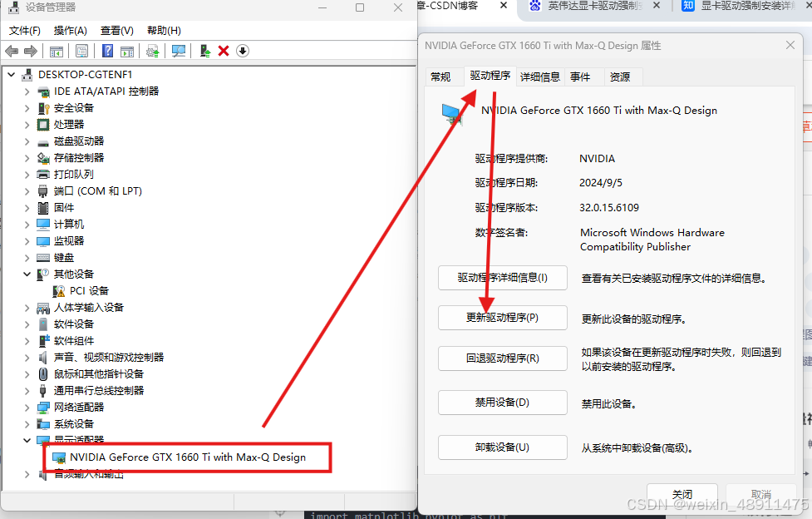Click the 端口 (COM 和 LPT) port icon
The image size is (812, 519).
tap(43, 191)
